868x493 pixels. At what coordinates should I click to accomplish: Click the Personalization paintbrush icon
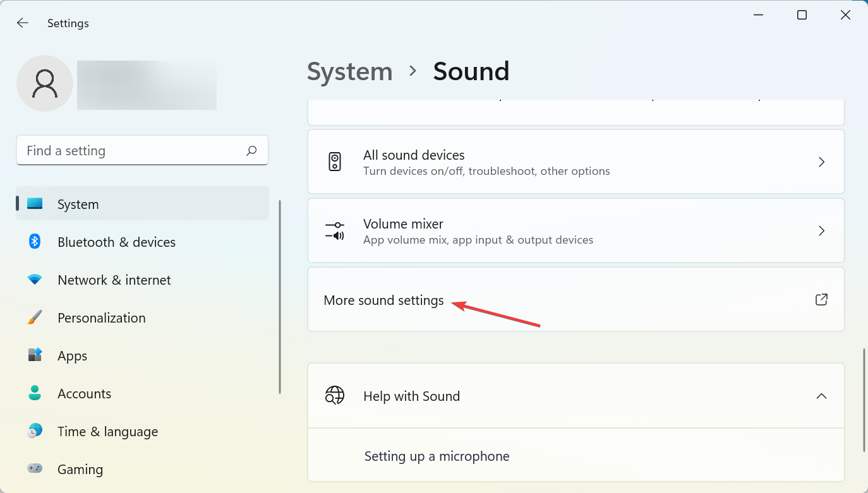(x=35, y=318)
